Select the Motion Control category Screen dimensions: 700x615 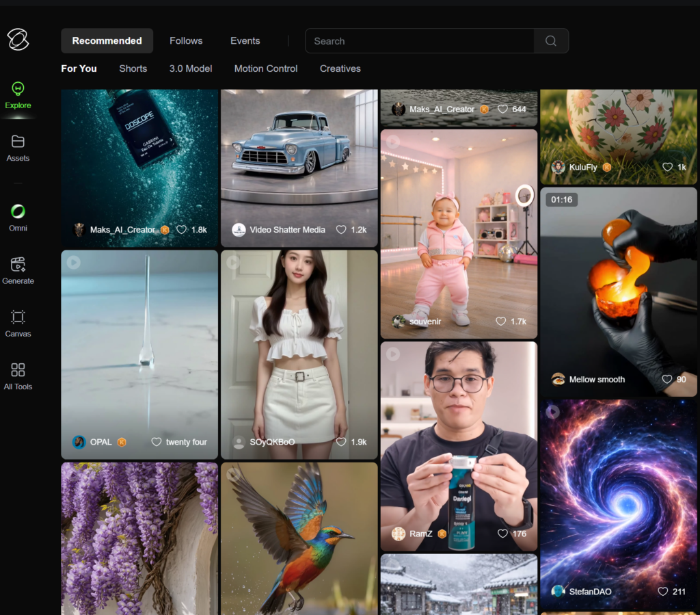(x=266, y=68)
